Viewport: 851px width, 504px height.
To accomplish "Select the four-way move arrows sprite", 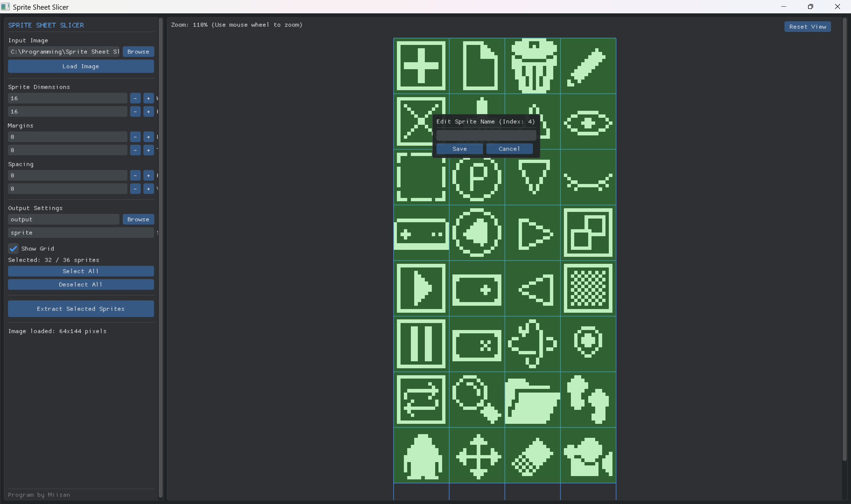I will [x=477, y=455].
